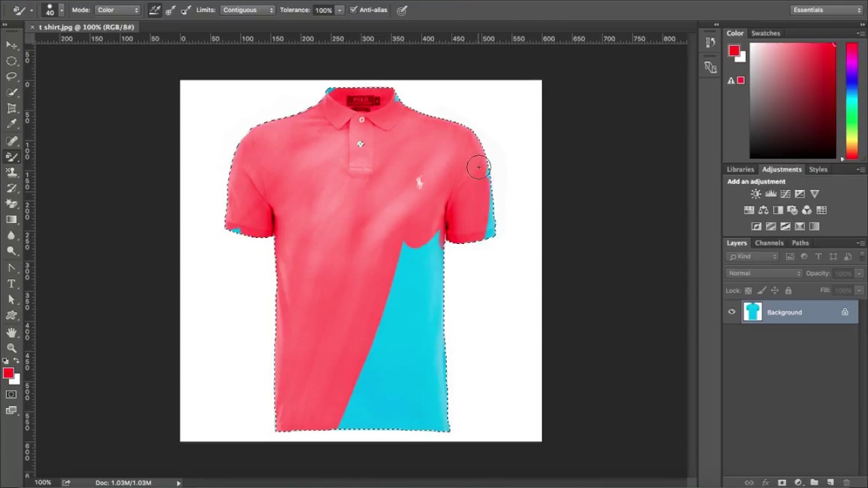Open the Mode dropdown set to Color
This screenshot has height=488, width=868.
[x=117, y=10]
